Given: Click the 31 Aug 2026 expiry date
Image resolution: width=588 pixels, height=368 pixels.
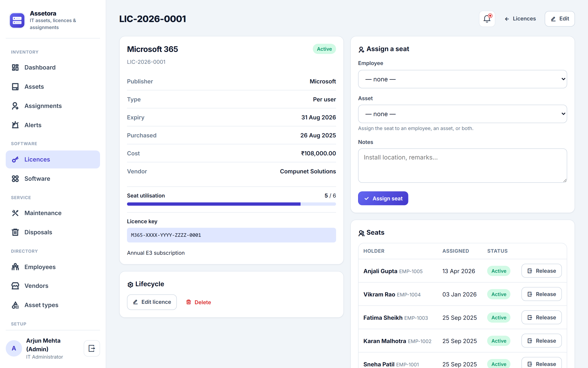Looking at the screenshot, I should click(318, 117).
